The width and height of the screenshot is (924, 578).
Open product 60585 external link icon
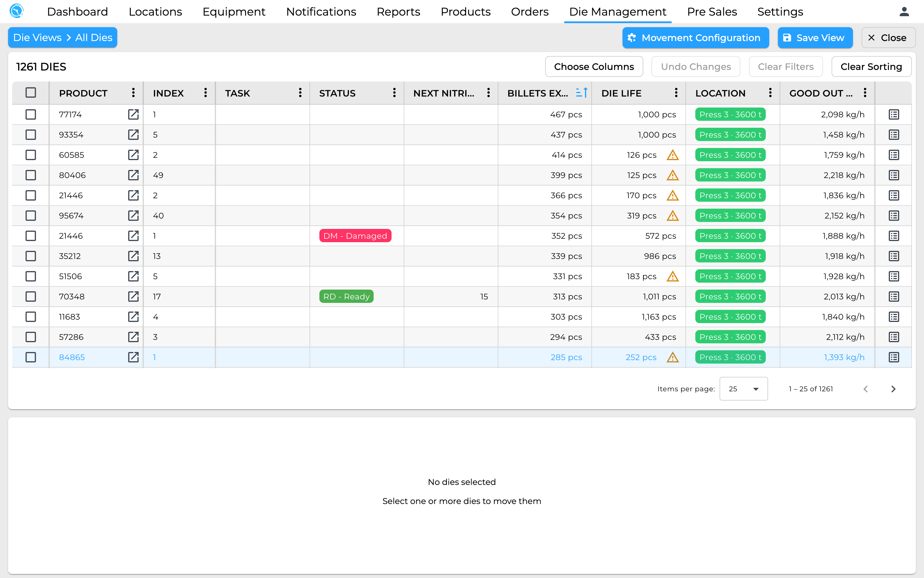[133, 155]
